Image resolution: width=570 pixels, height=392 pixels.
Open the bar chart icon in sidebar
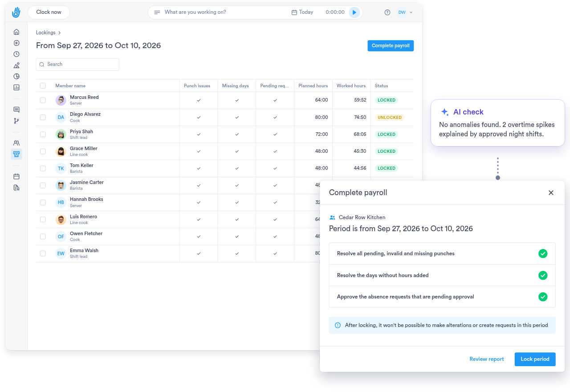16,87
